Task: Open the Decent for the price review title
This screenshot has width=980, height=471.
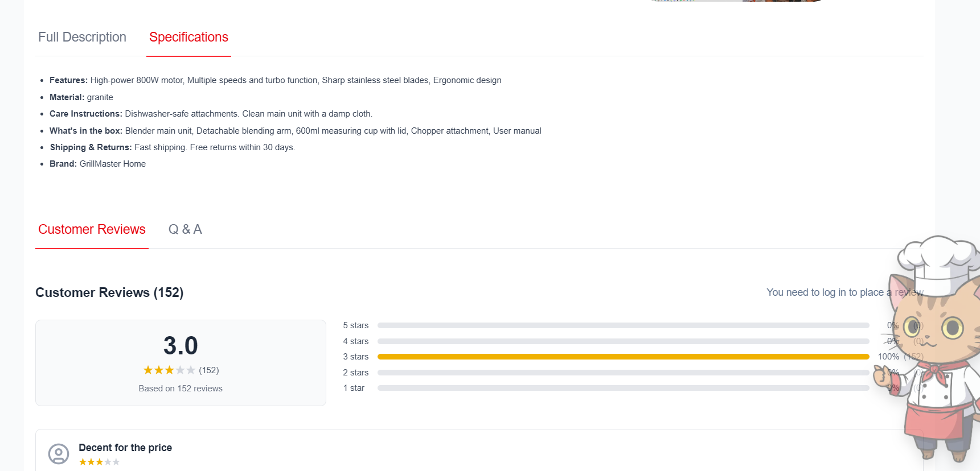Action: tap(125, 448)
